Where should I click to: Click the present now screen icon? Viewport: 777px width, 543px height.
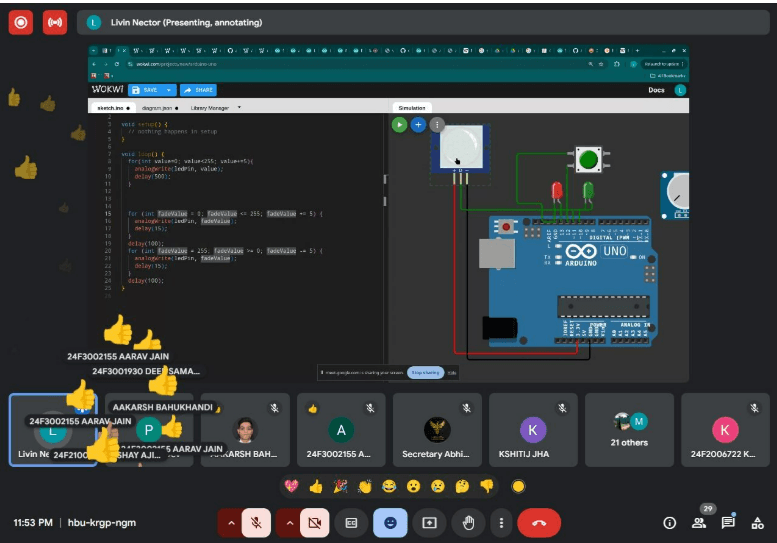[x=429, y=523]
